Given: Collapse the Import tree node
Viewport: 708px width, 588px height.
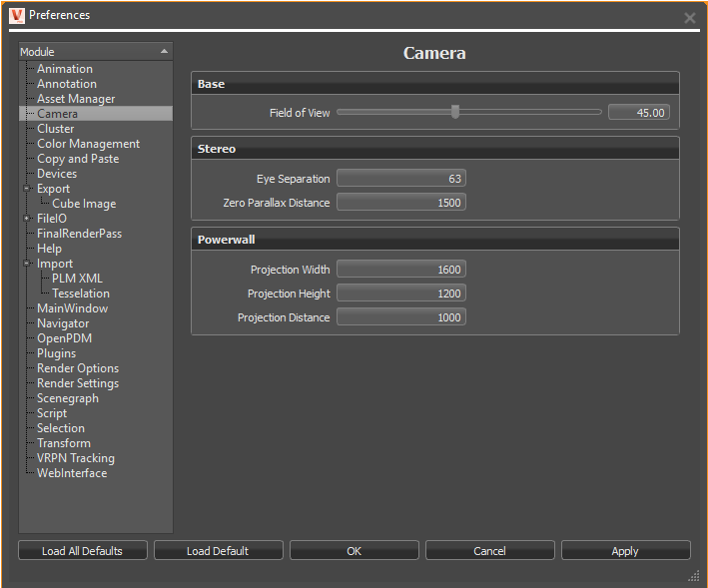Looking at the screenshot, I should point(27,264).
